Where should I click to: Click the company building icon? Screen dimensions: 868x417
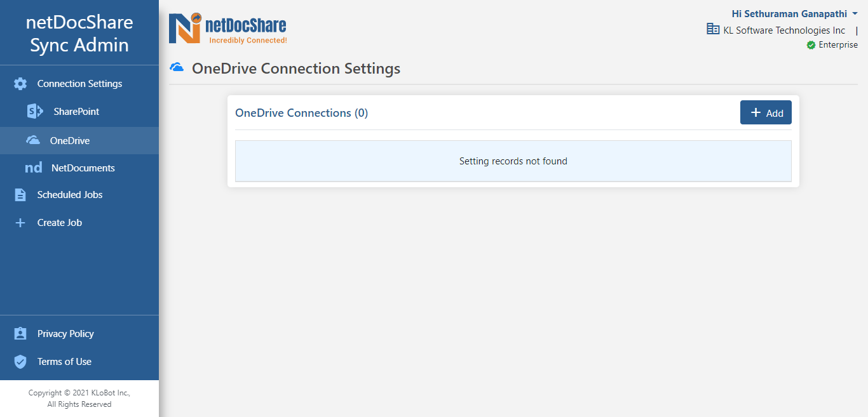713,29
